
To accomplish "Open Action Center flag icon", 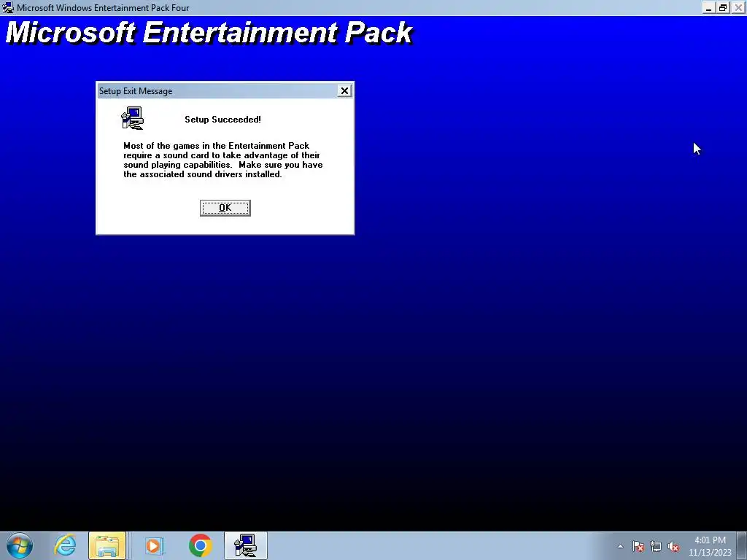I will point(638,546).
